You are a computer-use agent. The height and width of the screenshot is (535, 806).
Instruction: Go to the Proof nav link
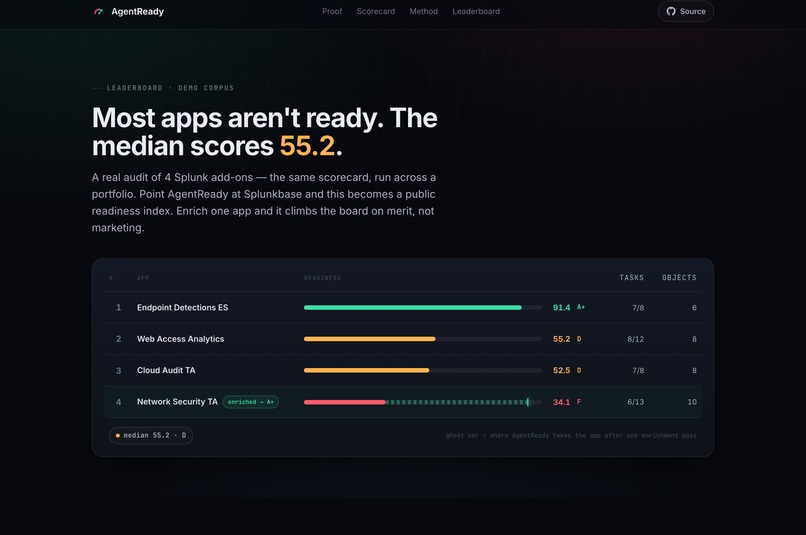click(332, 11)
